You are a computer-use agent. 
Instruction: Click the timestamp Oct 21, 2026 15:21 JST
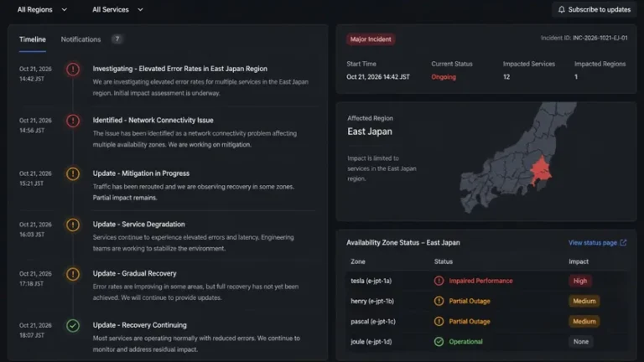click(35, 178)
